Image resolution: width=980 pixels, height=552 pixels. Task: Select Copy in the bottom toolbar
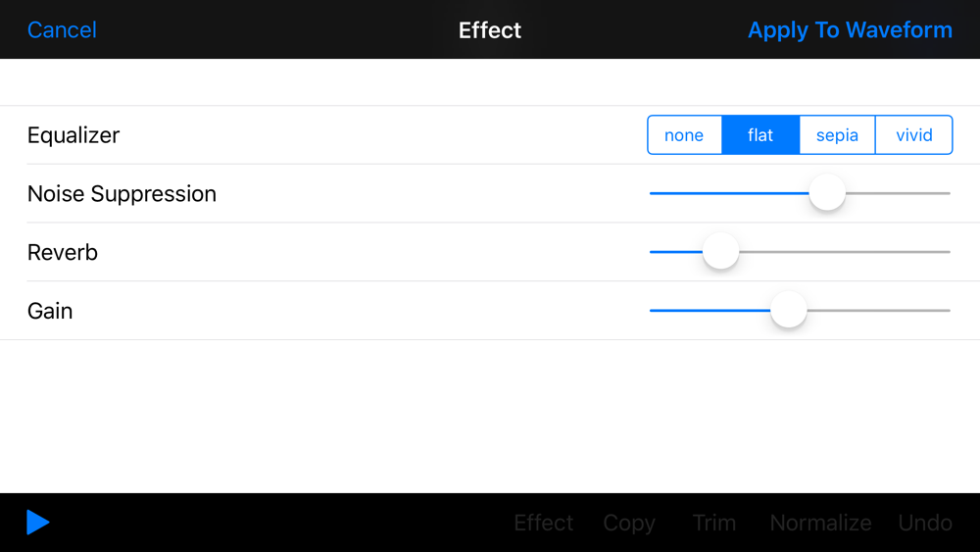629,524
